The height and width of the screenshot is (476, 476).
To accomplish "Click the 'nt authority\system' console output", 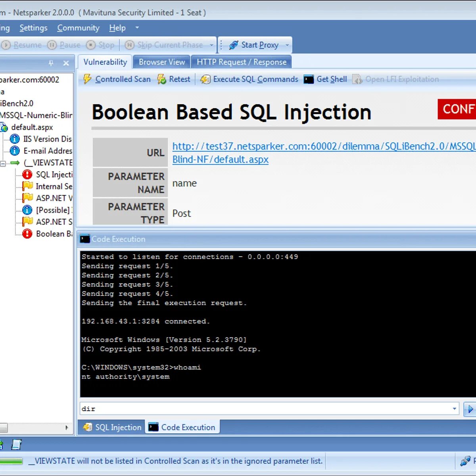I will [x=125, y=376].
